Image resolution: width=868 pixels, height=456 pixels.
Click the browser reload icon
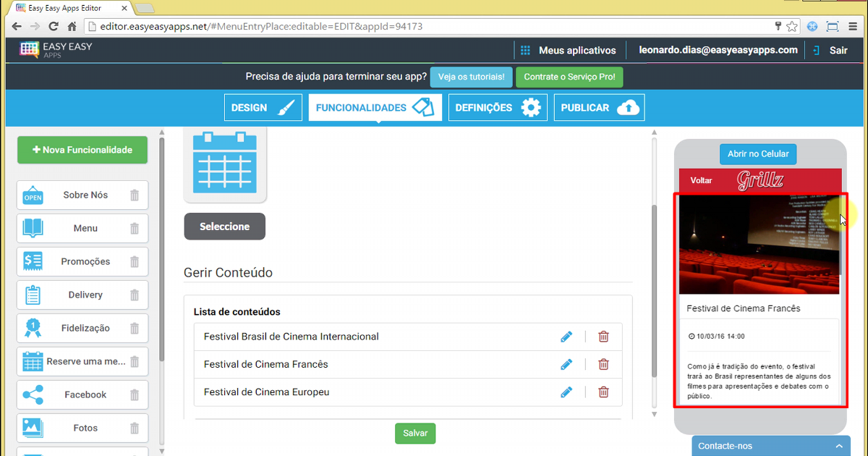pyautogui.click(x=53, y=27)
